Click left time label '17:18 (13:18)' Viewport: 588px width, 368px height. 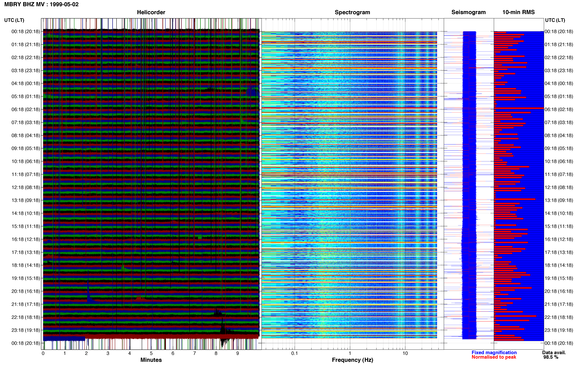click(x=26, y=252)
